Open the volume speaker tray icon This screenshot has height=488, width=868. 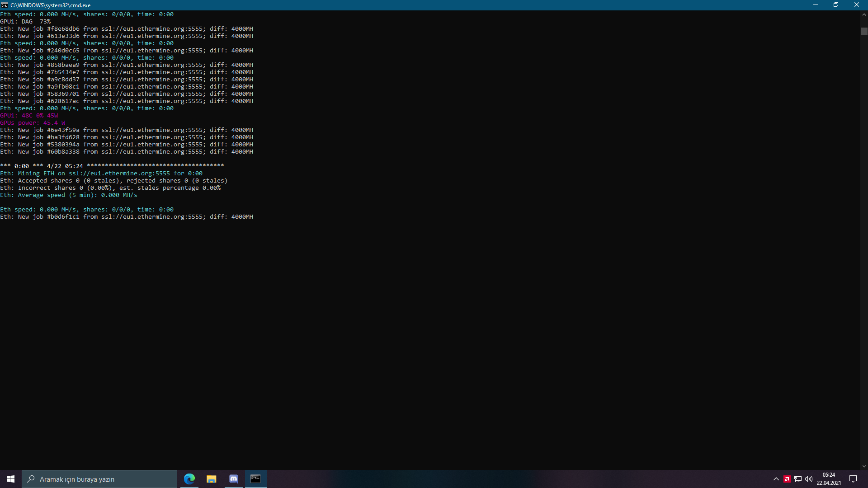(809, 479)
